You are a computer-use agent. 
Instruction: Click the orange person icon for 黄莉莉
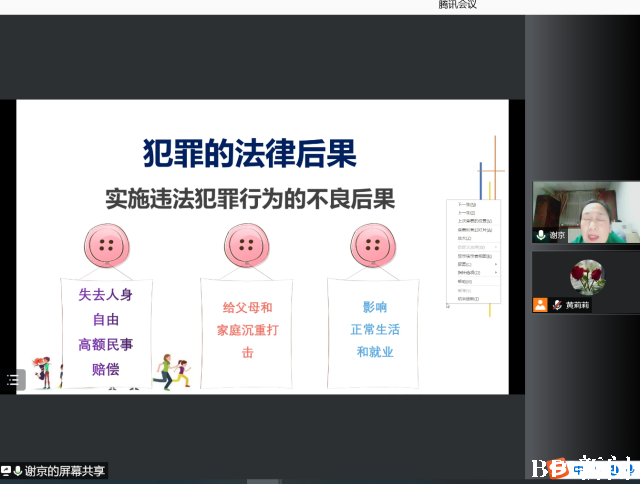coord(540,305)
